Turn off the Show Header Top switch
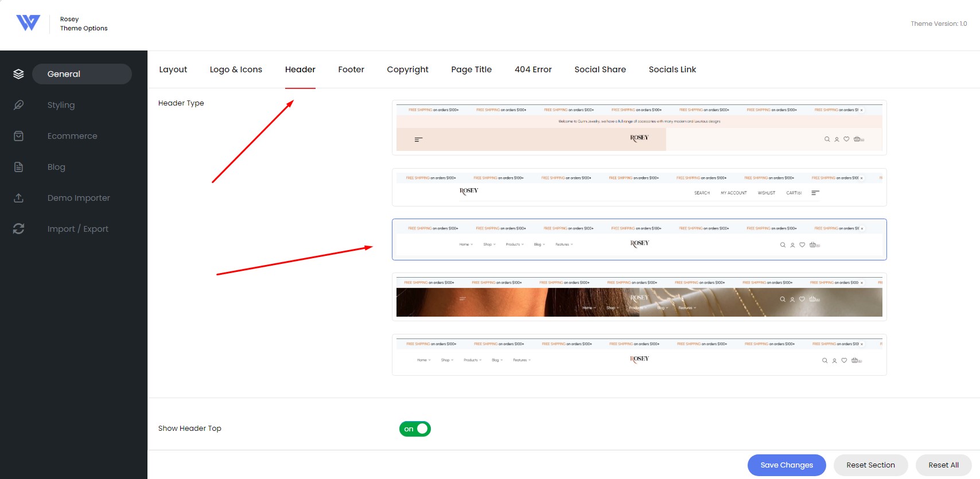The image size is (980, 479). [x=415, y=429]
